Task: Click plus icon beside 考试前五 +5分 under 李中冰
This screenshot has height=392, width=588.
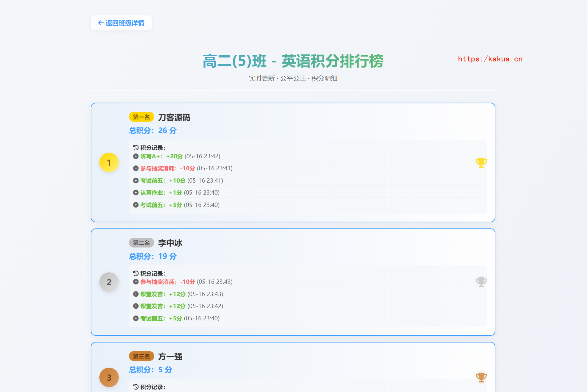Action: pos(136,318)
